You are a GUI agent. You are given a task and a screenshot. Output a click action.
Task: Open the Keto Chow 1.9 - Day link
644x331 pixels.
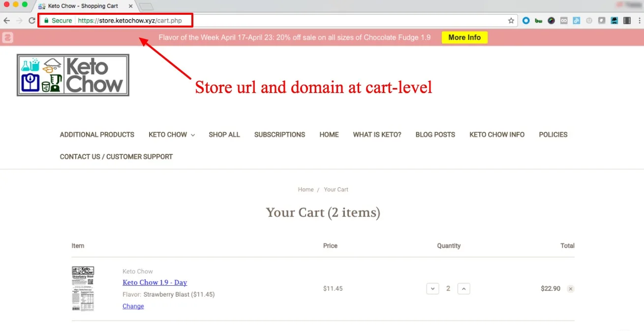click(x=154, y=282)
